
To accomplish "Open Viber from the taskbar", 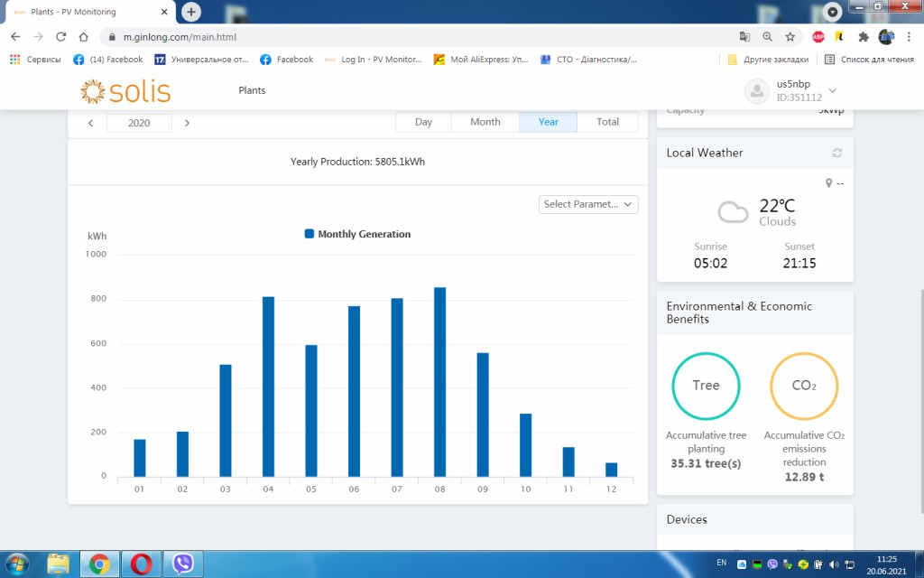I will tap(183, 564).
